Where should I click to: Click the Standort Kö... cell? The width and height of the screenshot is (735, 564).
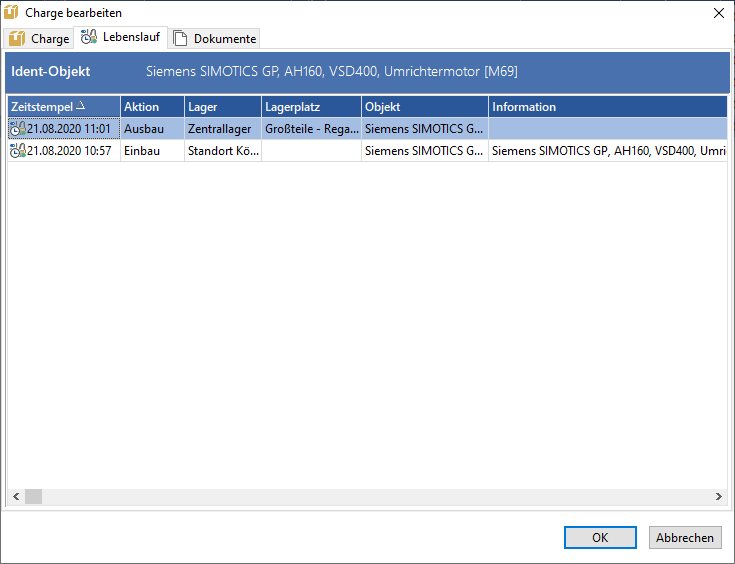tap(223, 151)
